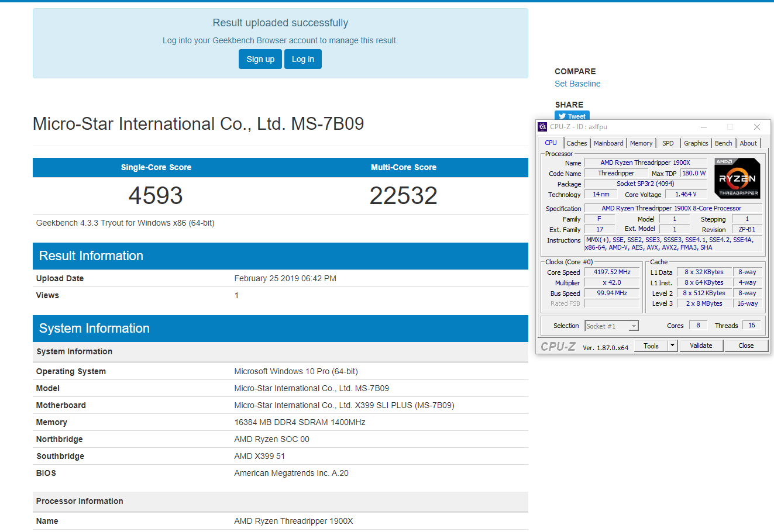This screenshot has width=774, height=532.
Task: Click the Validate button in CPU-Z
Action: click(701, 346)
